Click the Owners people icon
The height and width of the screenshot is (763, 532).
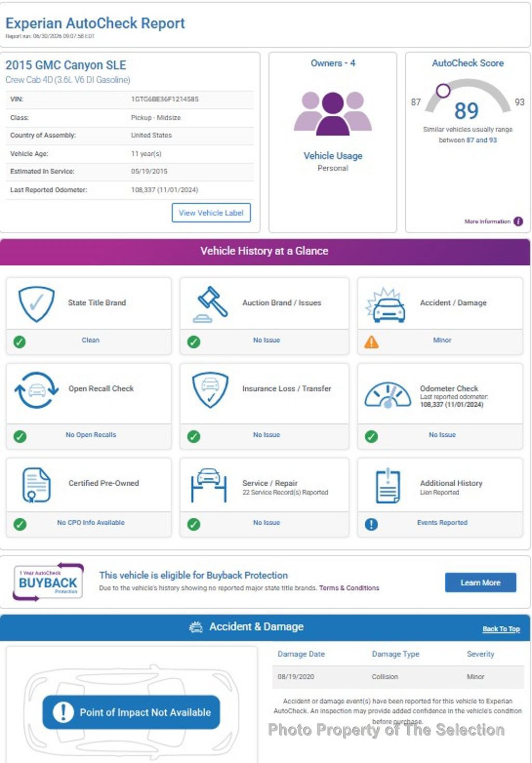[332, 113]
